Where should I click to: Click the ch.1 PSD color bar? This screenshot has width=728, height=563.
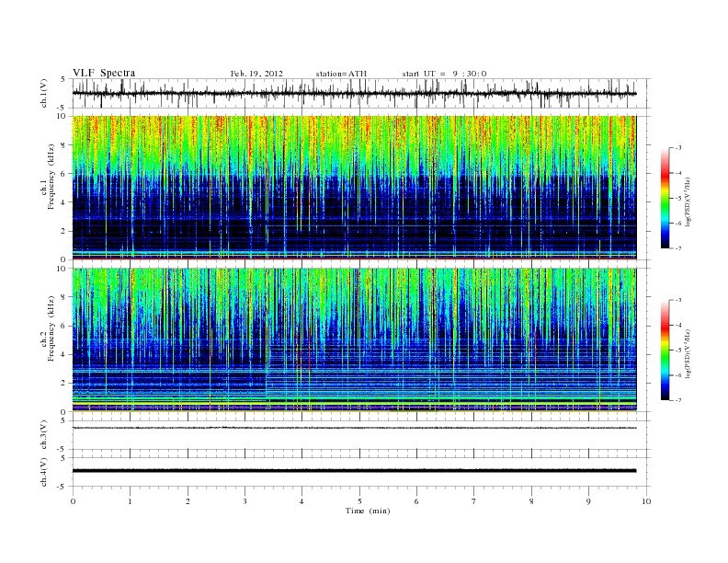(665, 198)
